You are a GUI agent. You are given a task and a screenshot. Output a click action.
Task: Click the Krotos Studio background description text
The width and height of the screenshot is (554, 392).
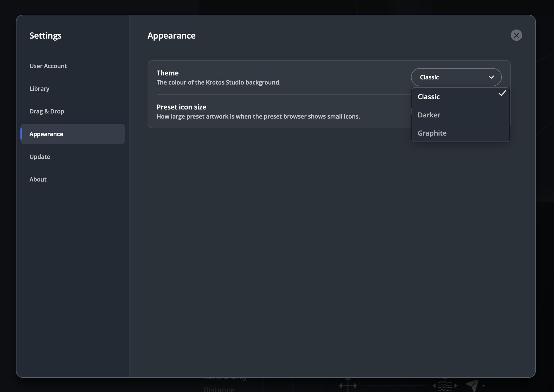point(219,82)
